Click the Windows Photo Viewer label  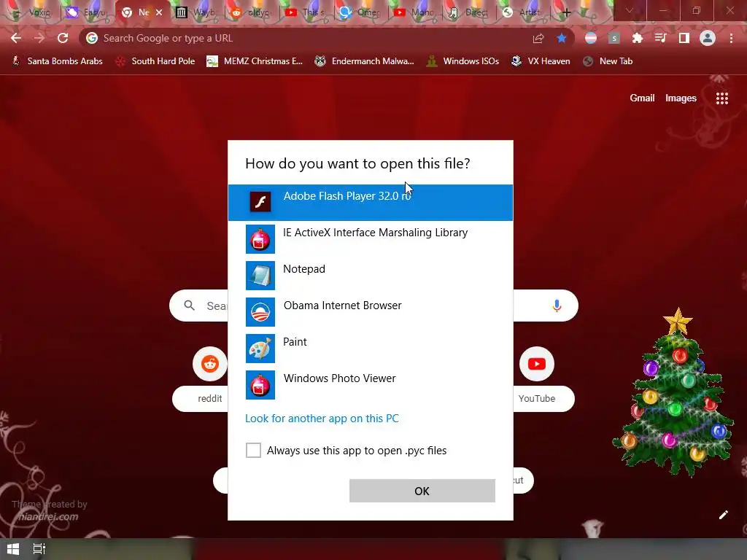[339, 378]
